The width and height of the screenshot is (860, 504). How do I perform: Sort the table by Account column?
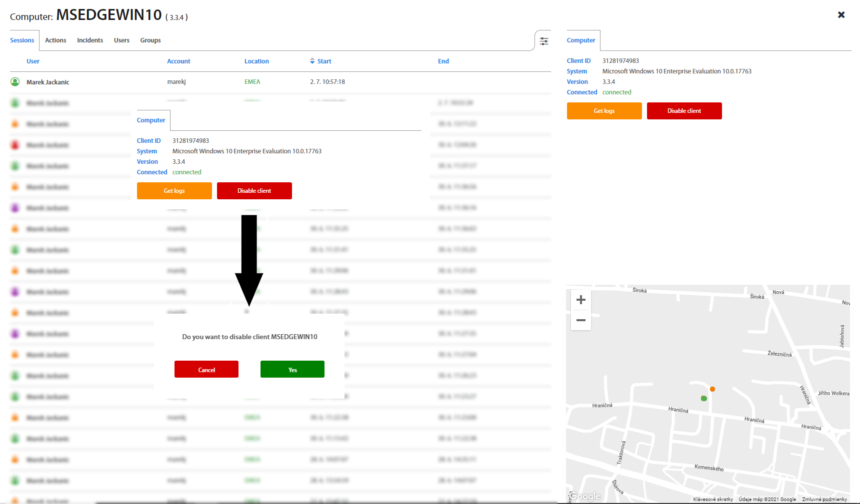pos(178,61)
